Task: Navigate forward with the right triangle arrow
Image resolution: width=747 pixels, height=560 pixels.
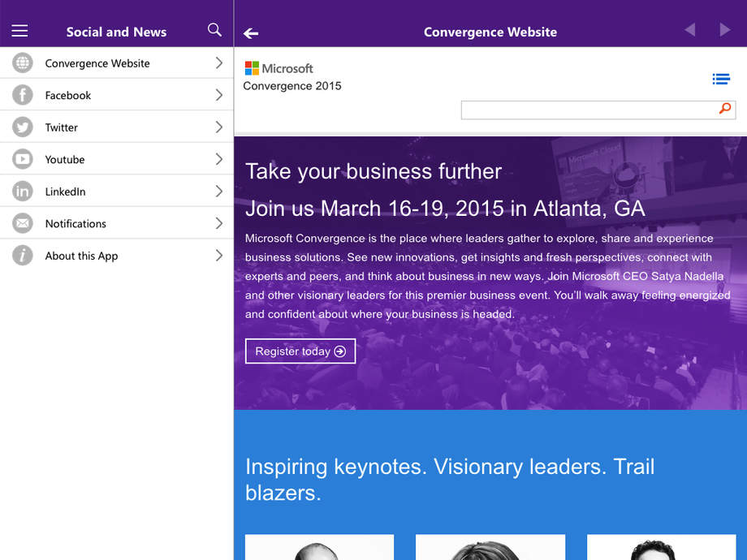Action: tap(724, 30)
